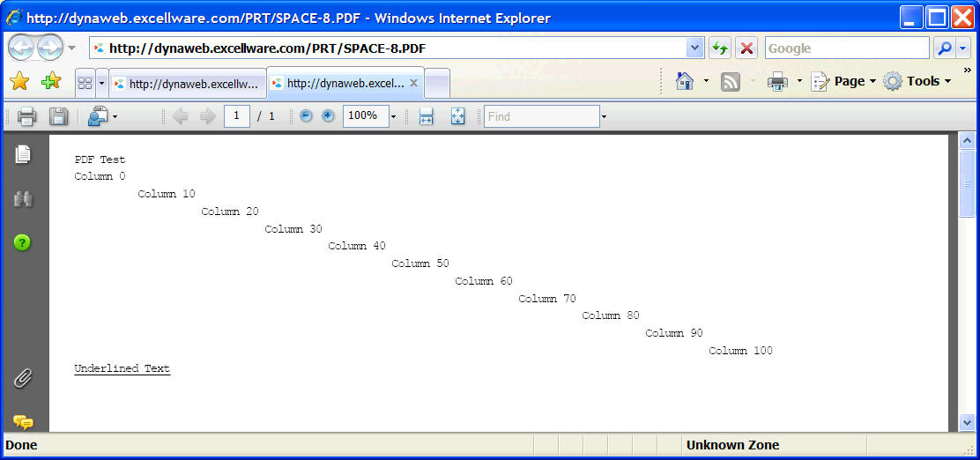Click the browser Forward arrow button
Viewport: 980px width, 460px height.
click(x=50, y=48)
